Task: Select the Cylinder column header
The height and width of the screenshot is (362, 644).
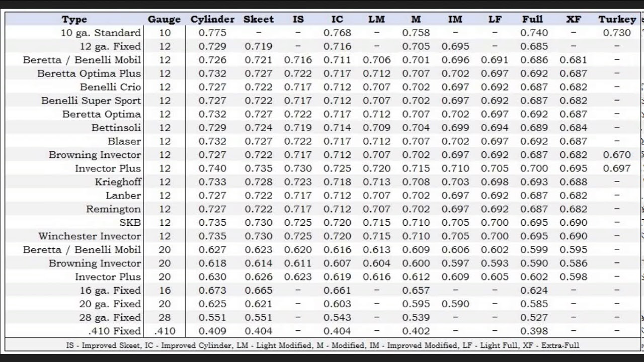Action: [x=212, y=20]
